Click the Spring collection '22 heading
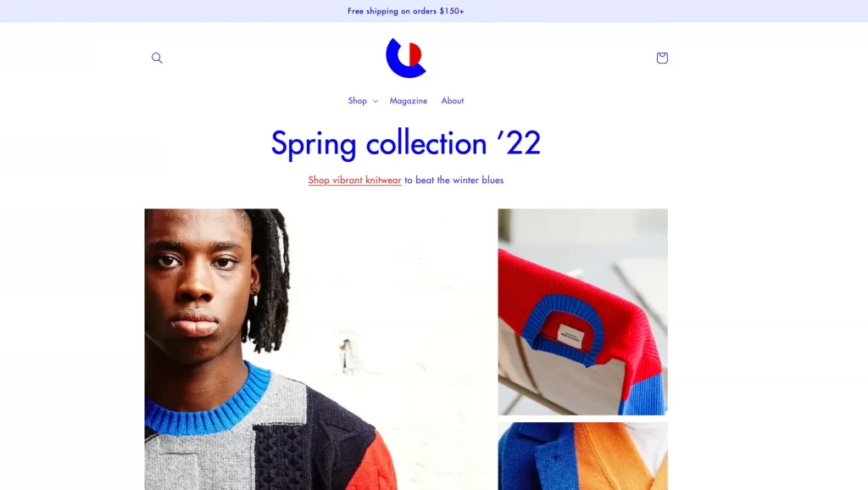868x490 pixels. click(x=406, y=143)
